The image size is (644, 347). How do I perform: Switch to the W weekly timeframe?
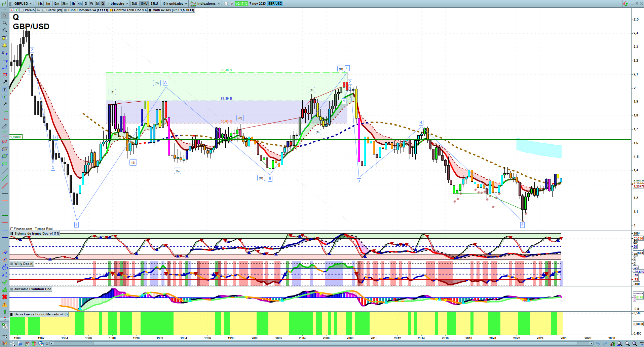(91, 4)
